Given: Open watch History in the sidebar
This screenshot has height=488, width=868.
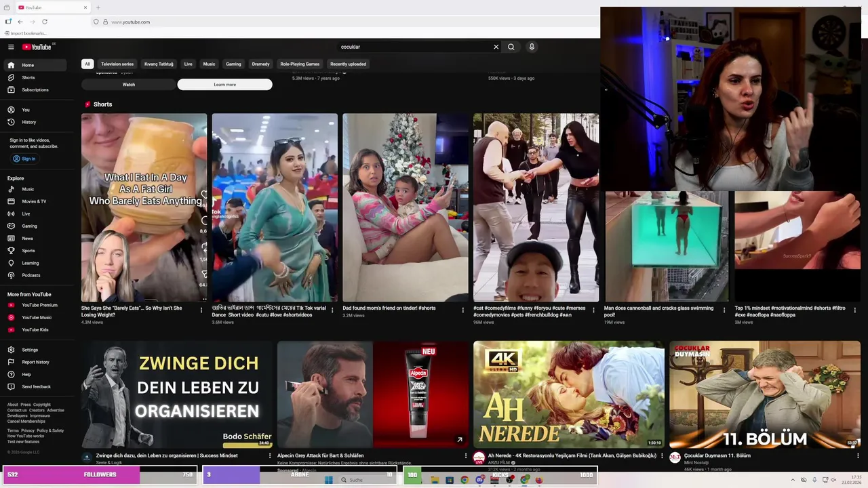Looking at the screenshot, I should (x=37, y=122).
